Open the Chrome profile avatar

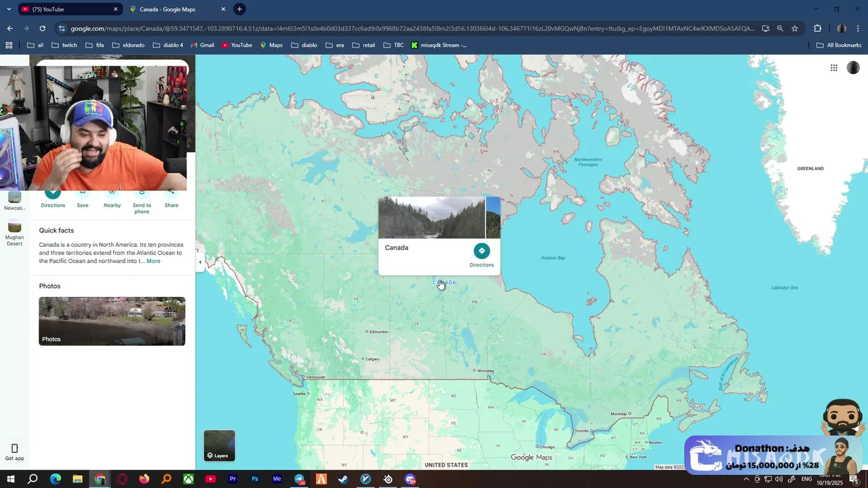[x=842, y=28]
